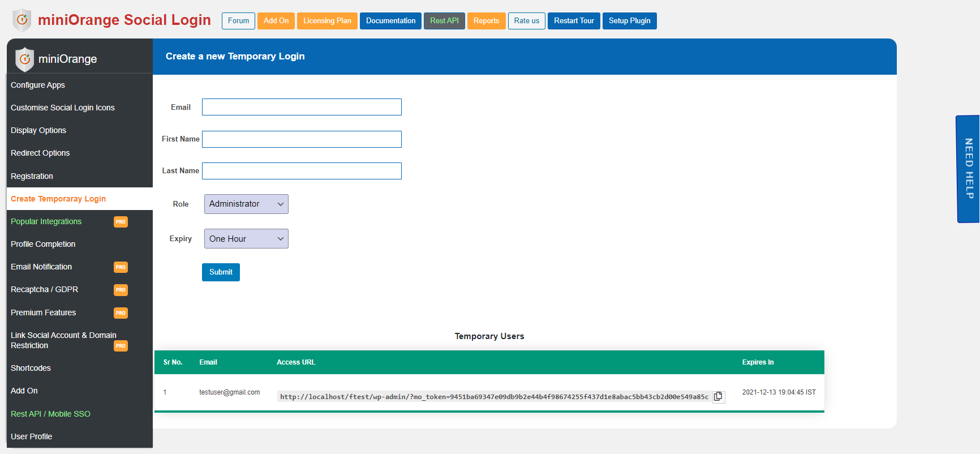Click the Last Name input field
The width and height of the screenshot is (980, 454).
click(302, 171)
